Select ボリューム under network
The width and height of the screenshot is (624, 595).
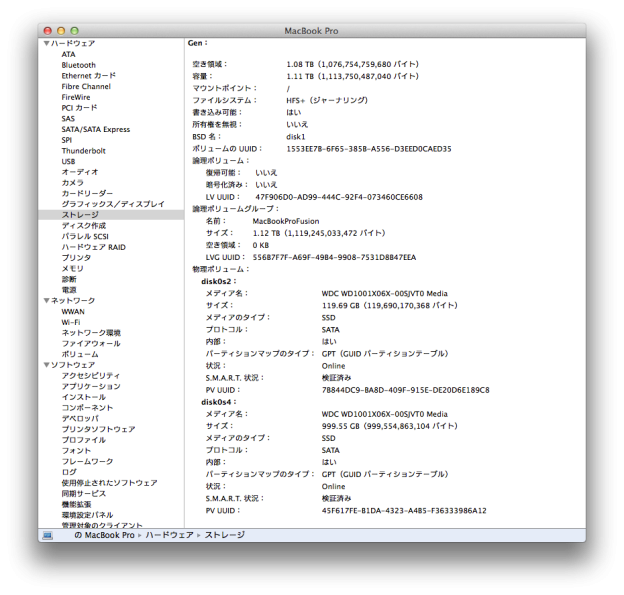[x=80, y=354]
